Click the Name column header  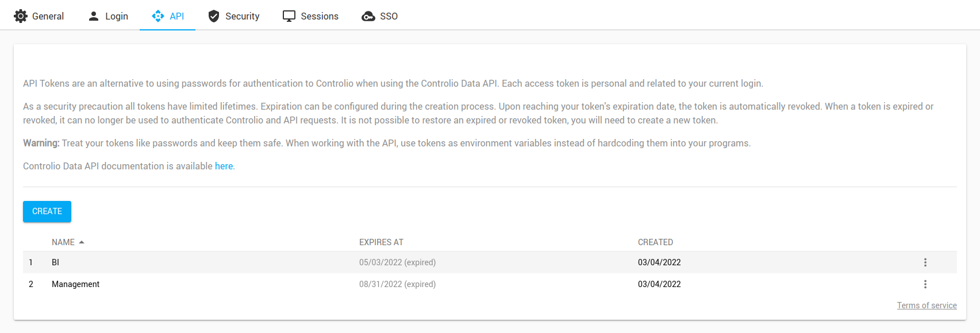click(x=63, y=242)
